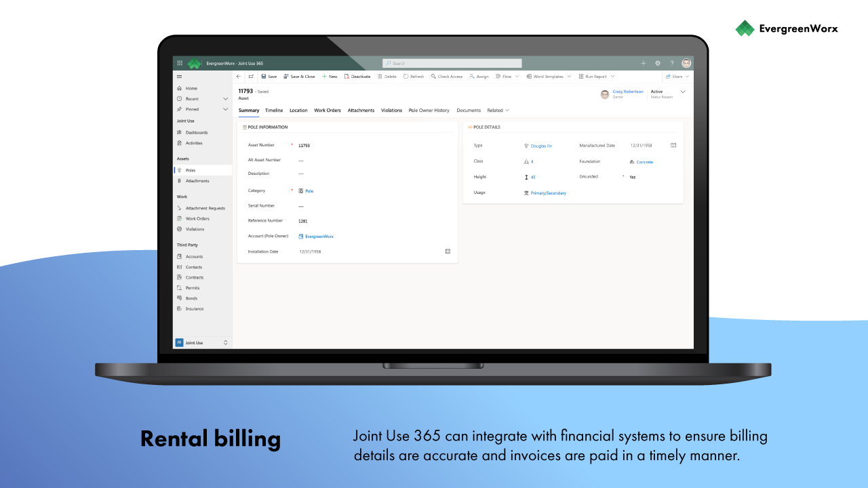Image resolution: width=868 pixels, height=488 pixels.
Task: Switch to the Summary tab
Action: tap(249, 110)
